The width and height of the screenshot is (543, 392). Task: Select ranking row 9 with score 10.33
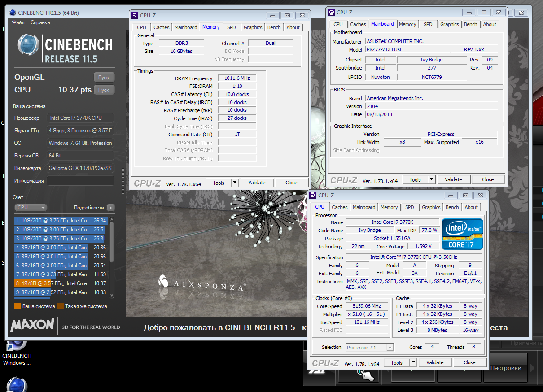(x=61, y=292)
